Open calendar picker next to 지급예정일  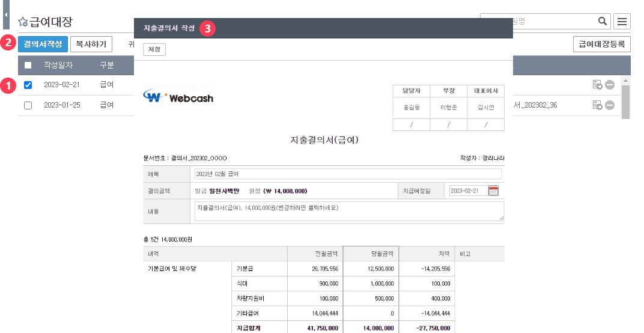click(494, 191)
